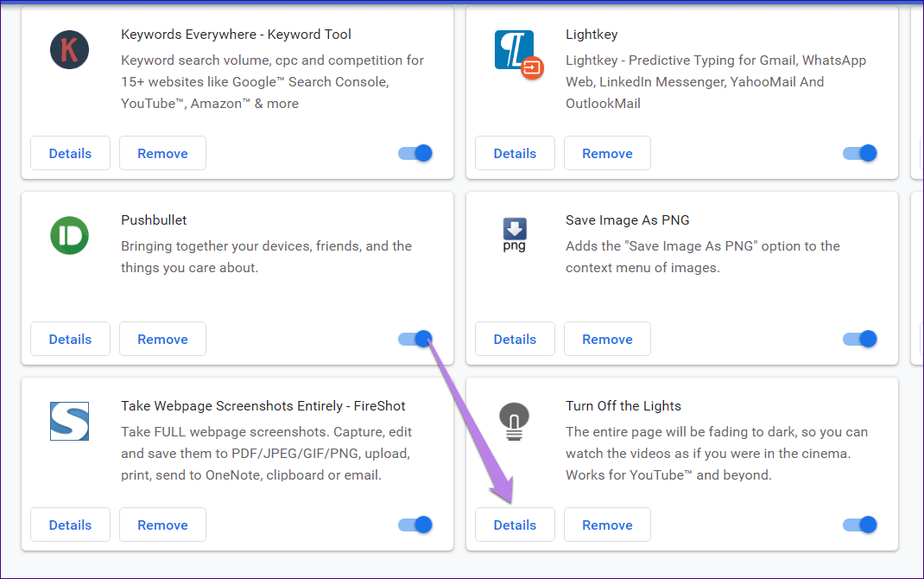Remove the Pushbullet extension
Screen dimensions: 924x579
point(162,339)
